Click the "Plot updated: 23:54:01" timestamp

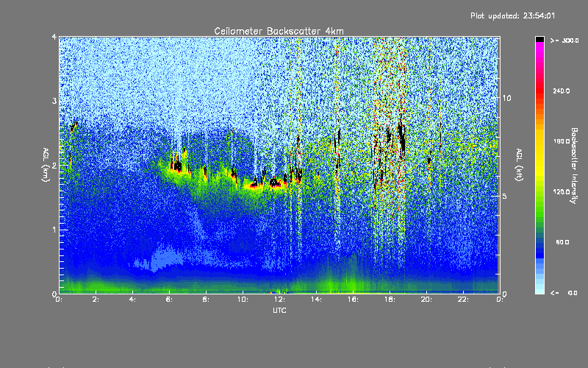click(512, 15)
